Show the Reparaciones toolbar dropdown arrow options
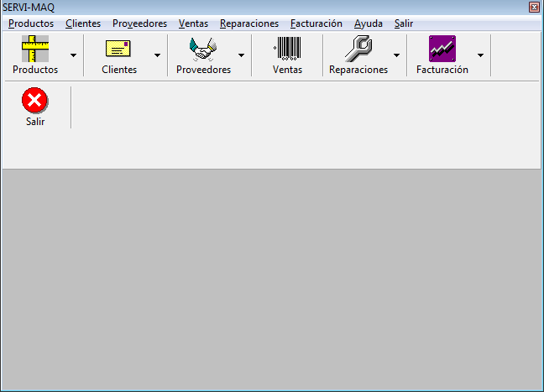 [x=396, y=55]
